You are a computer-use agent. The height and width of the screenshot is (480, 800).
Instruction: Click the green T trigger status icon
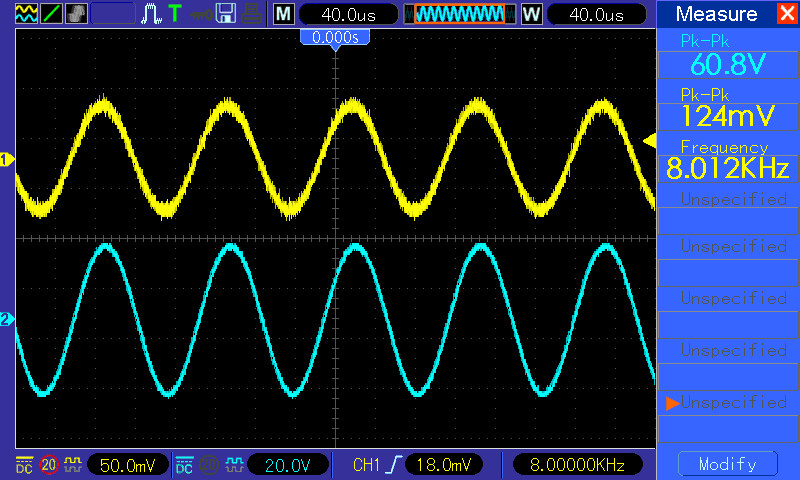click(x=175, y=14)
